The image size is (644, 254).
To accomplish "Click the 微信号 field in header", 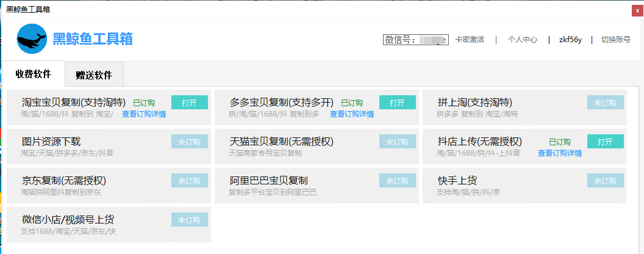I will tap(416, 40).
